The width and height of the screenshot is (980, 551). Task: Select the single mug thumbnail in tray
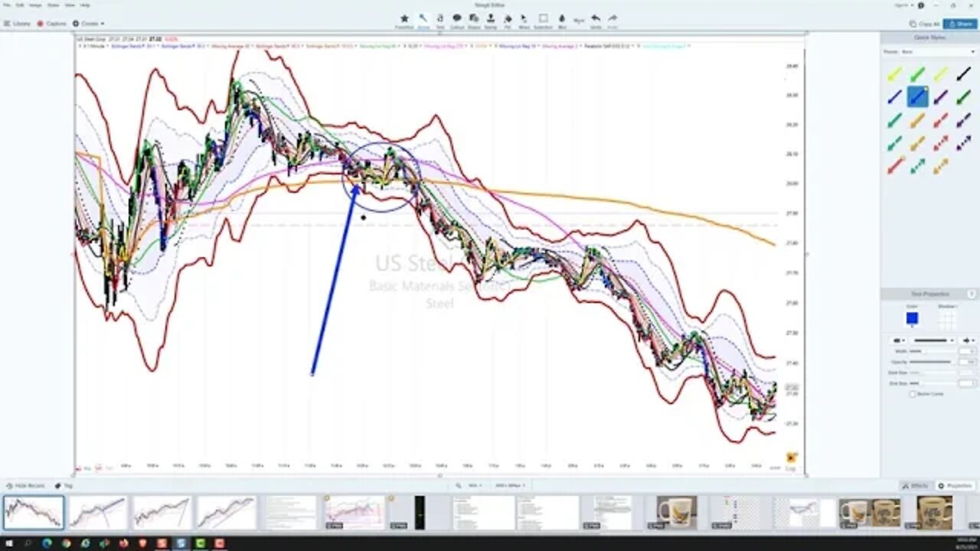[x=677, y=512]
